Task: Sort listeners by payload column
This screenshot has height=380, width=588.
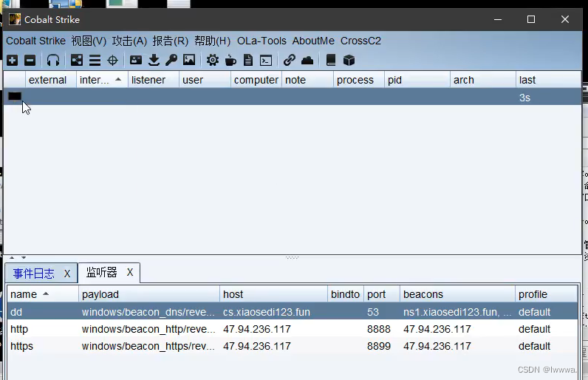Action: point(149,294)
